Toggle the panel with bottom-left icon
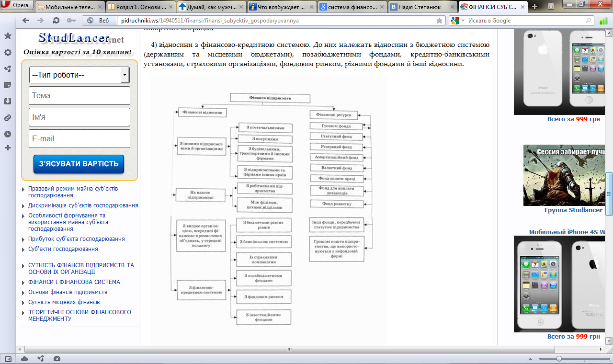 8,359
